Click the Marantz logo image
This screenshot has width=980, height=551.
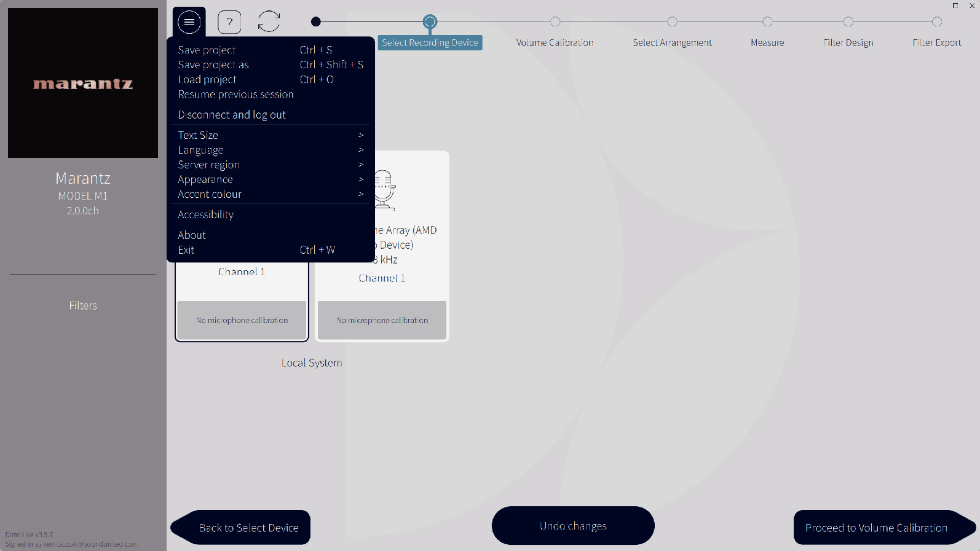[x=83, y=83]
